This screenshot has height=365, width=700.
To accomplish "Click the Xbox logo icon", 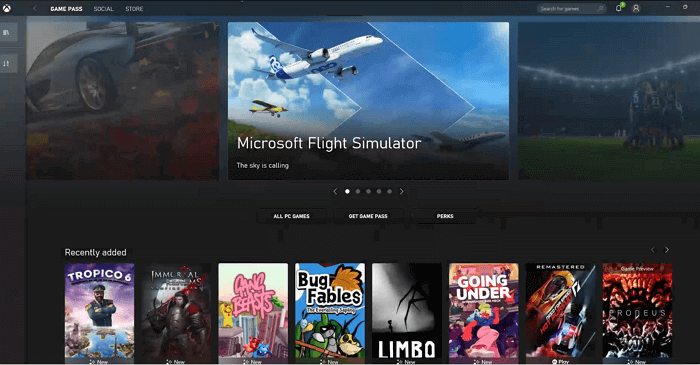I will point(7,8).
